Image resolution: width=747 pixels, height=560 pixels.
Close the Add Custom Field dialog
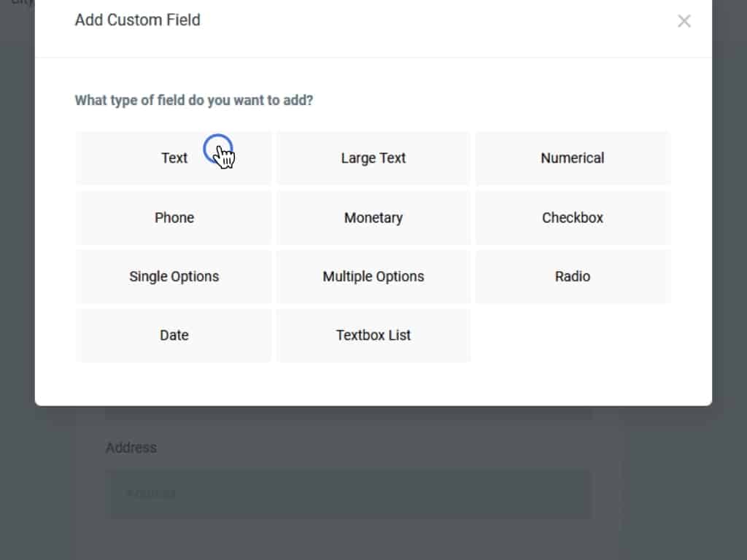(684, 21)
